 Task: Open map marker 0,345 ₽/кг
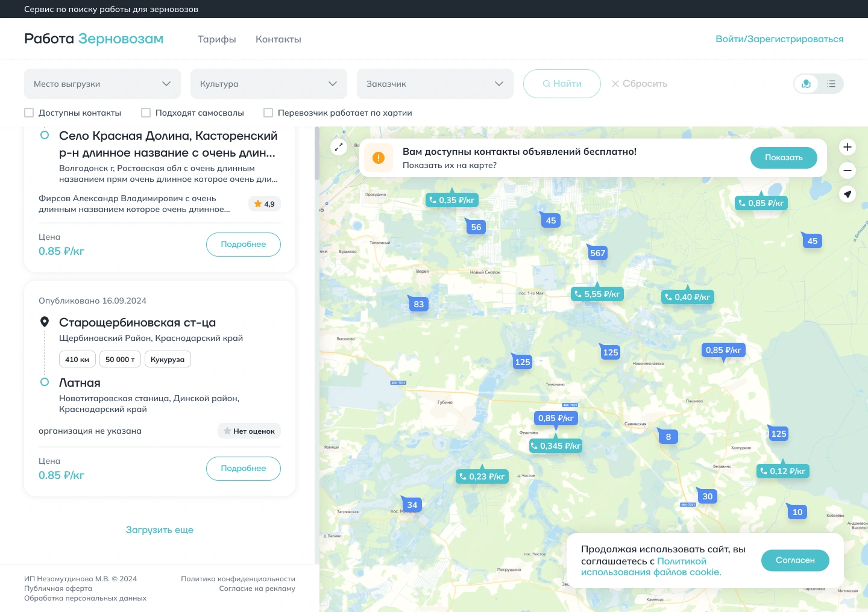coord(556,446)
